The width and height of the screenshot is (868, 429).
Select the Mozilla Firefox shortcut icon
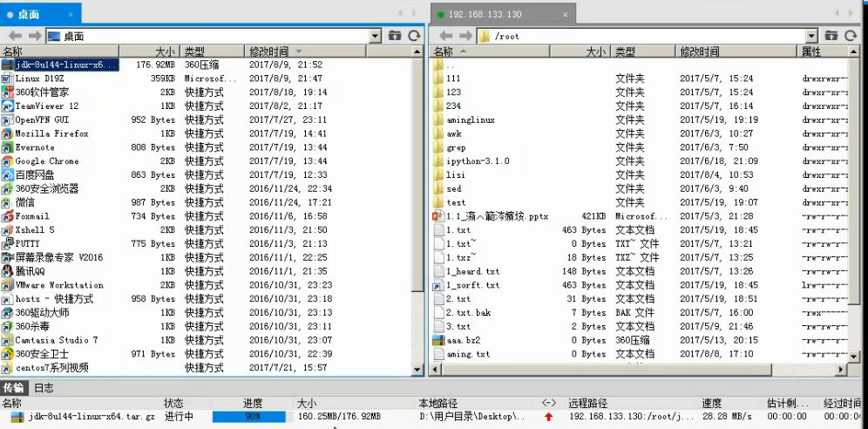pos(7,133)
